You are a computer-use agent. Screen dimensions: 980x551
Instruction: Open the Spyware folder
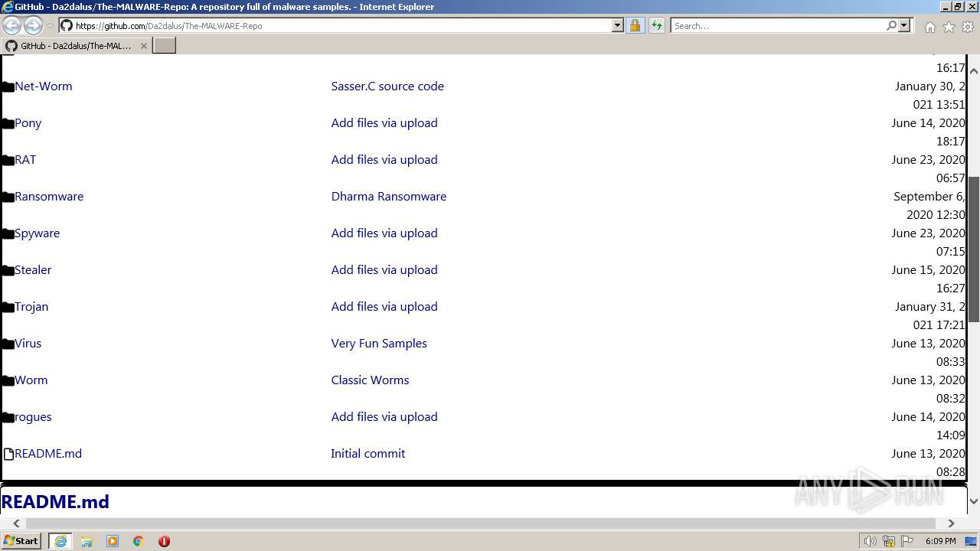(37, 233)
